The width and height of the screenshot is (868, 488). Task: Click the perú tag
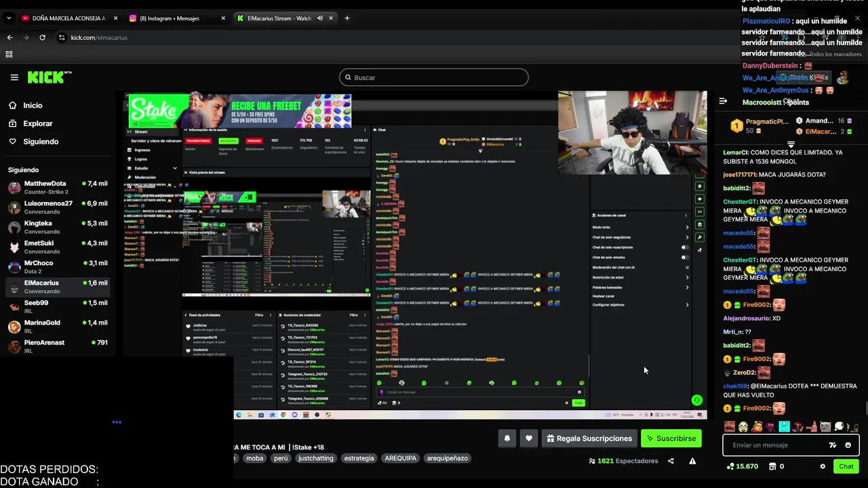point(281,458)
